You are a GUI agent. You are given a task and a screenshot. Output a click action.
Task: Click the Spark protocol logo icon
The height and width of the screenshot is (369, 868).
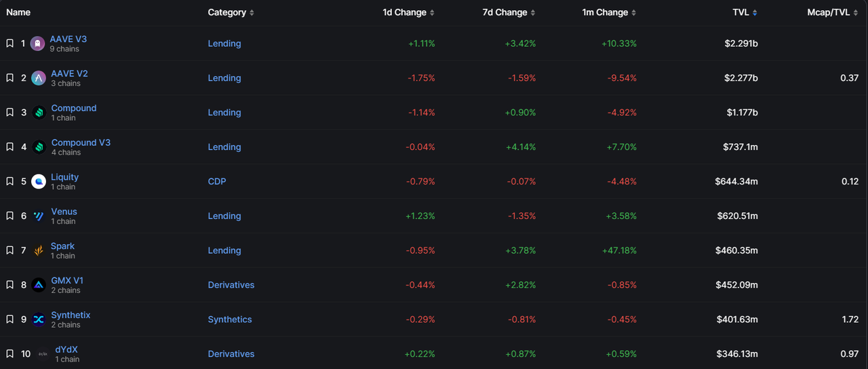[39, 250]
